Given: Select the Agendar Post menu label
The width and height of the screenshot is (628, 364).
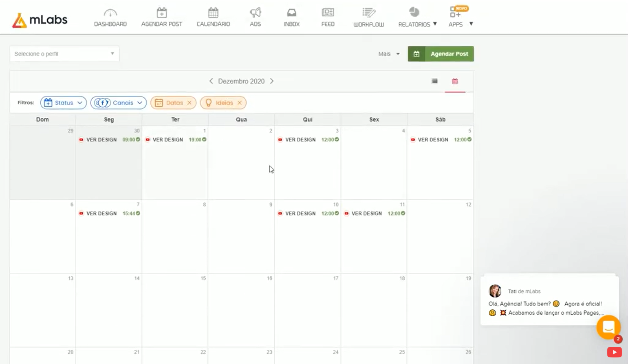Looking at the screenshot, I should pos(162,24).
